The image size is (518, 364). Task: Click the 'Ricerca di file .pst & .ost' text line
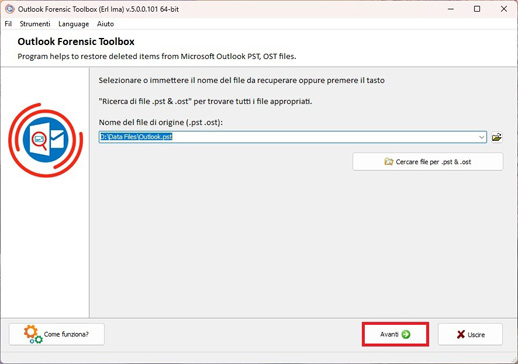205,101
